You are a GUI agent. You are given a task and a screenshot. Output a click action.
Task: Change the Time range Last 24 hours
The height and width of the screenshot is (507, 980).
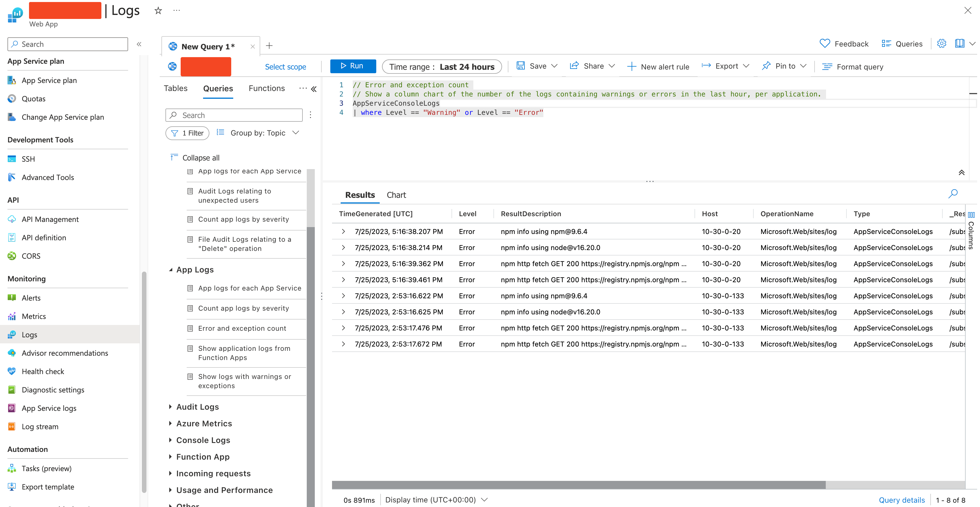[x=442, y=67]
